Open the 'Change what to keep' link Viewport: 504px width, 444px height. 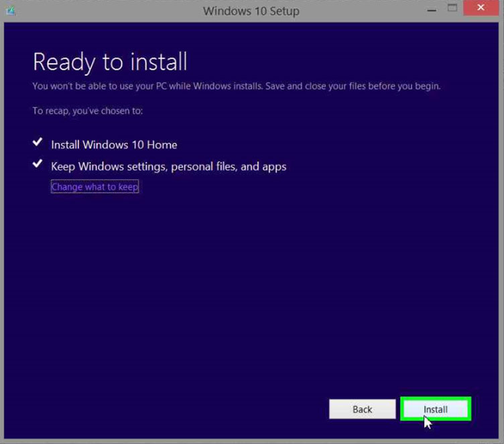pyautogui.click(x=94, y=186)
